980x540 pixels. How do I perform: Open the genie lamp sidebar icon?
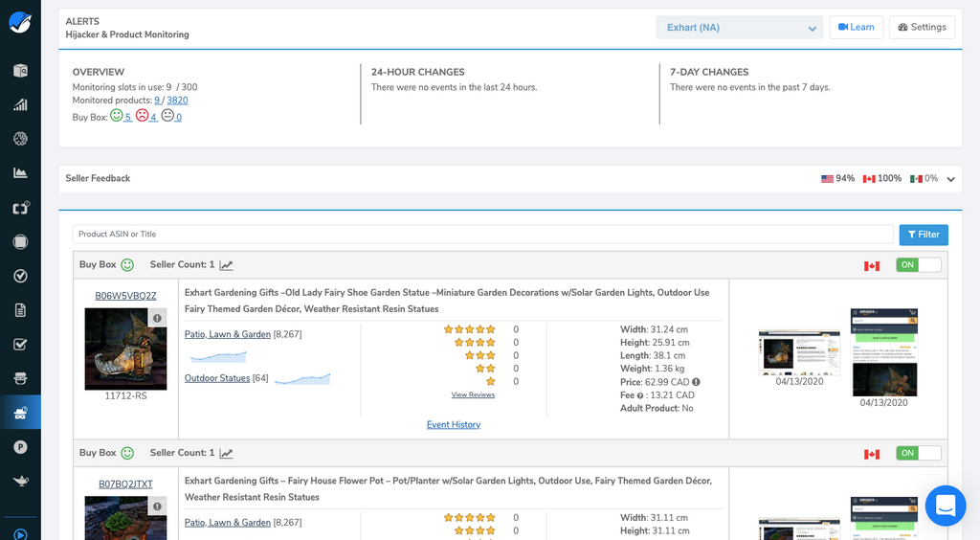20,481
